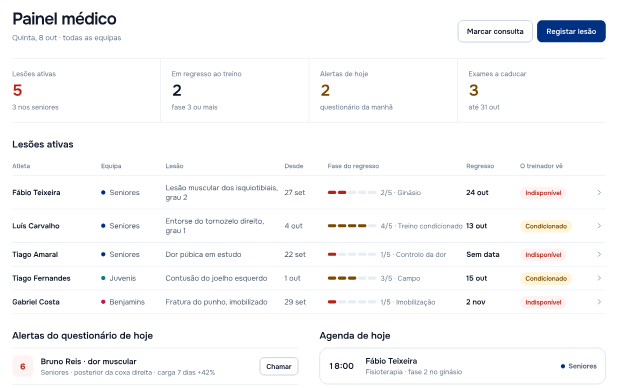Click the 29 set start date
The width and height of the screenshot is (620, 388).
click(295, 302)
